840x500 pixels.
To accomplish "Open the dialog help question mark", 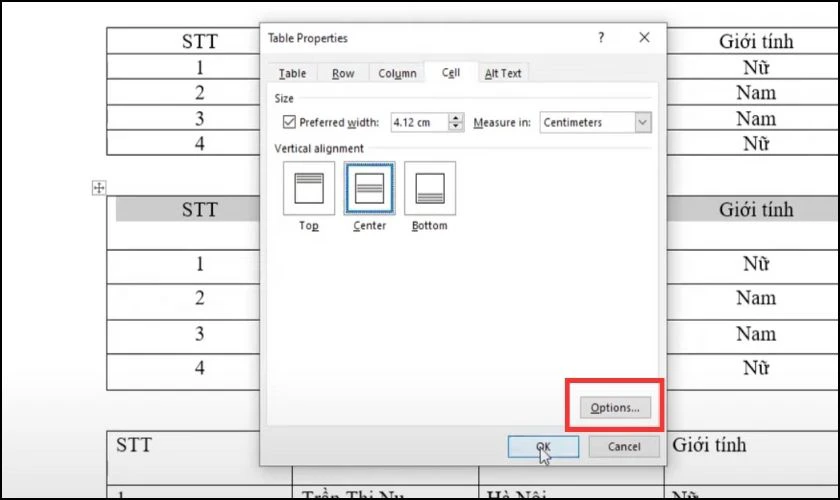I will [x=601, y=38].
